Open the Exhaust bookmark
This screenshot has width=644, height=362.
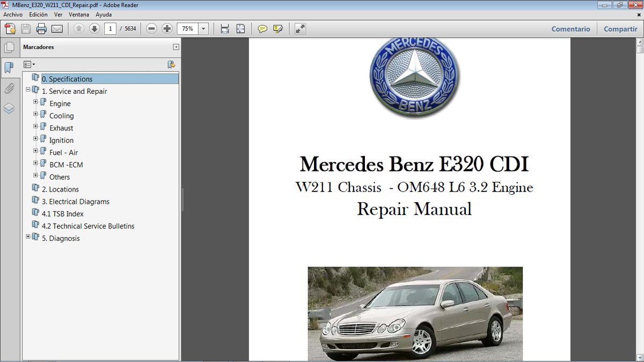click(x=61, y=128)
